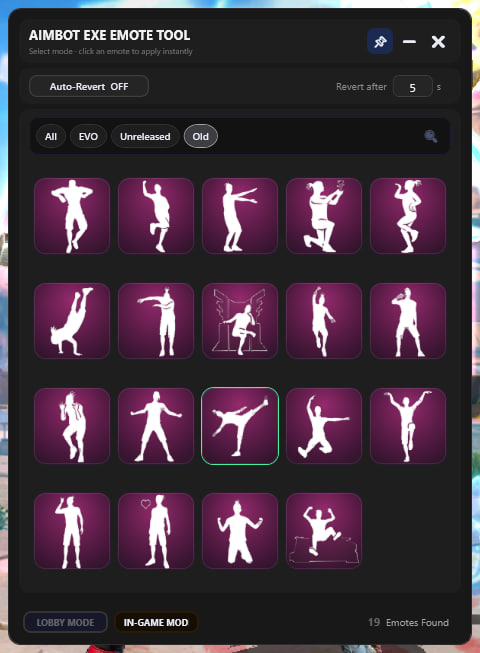Select the Old emotes filter
480x653 pixels.
tap(200, 136)
